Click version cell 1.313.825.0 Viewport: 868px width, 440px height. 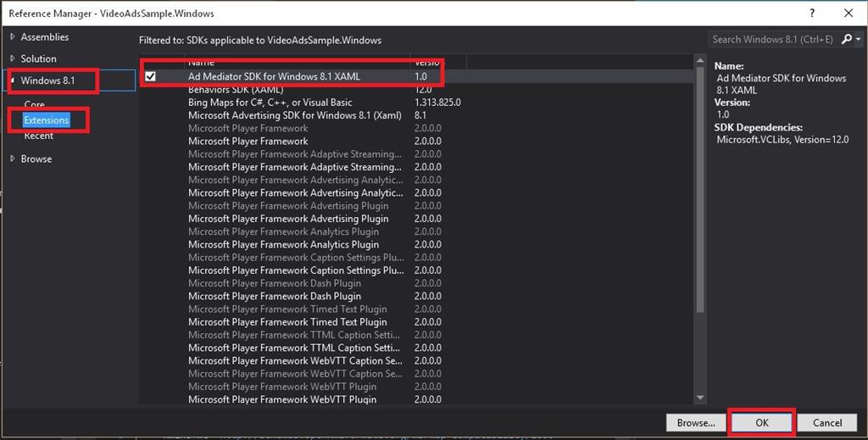click(438, 103)
